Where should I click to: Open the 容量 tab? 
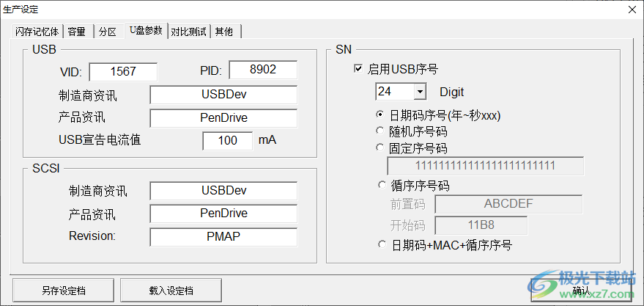pos(78,32)
